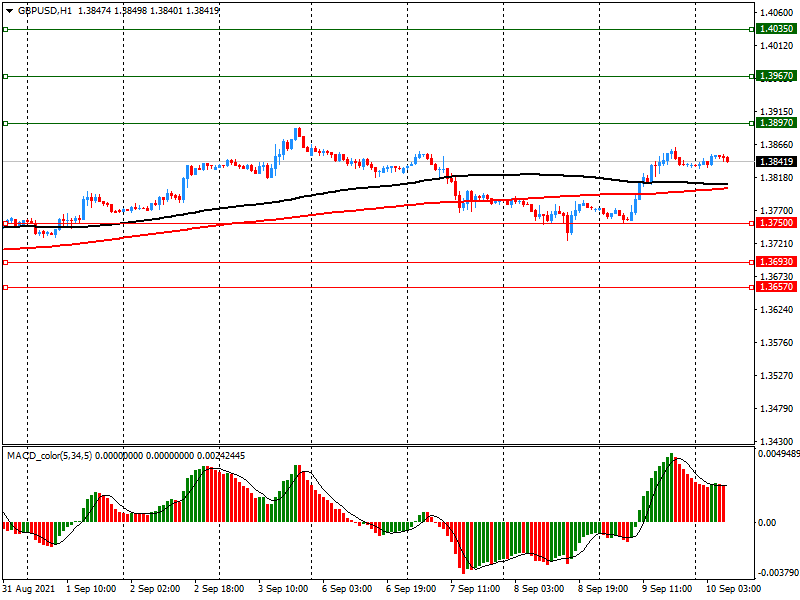Click the 2 Sep 18:00 time label
Viewport: 800px width, 600px height.
(219, 589)
